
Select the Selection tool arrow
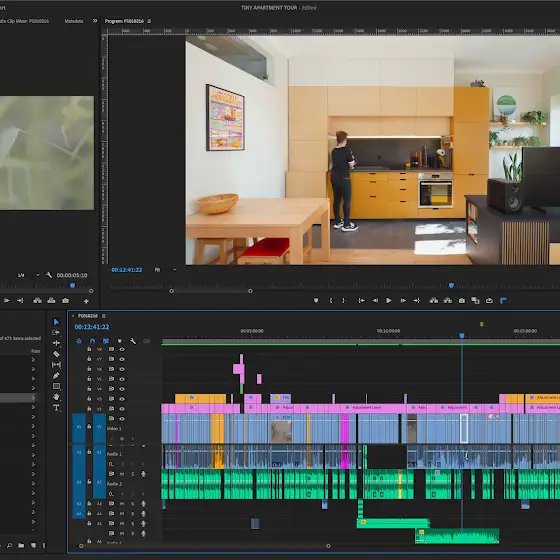[x=56, y=322]
